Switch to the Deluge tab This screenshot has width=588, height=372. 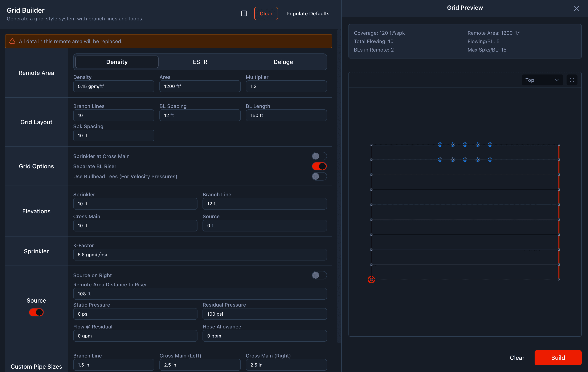[x=283, y=62]
